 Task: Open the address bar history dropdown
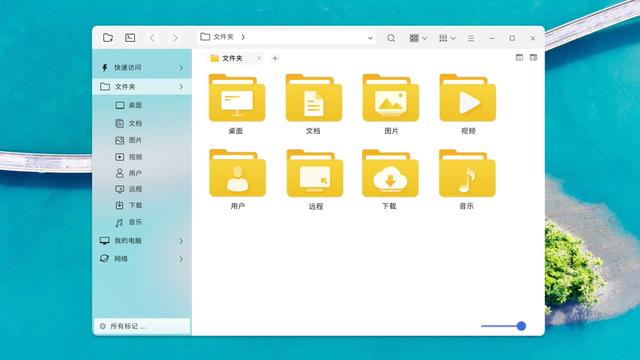coord(370,38)
